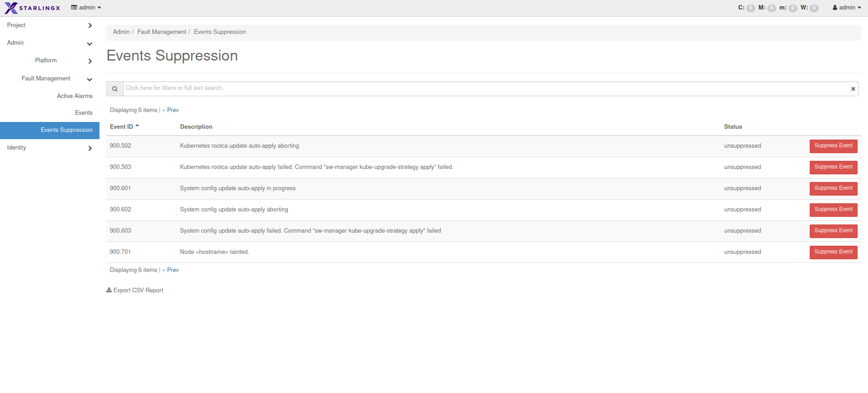The image size is (868, 393).
Task: Expand the Project sidebar section
Action: tap(49, 25)
